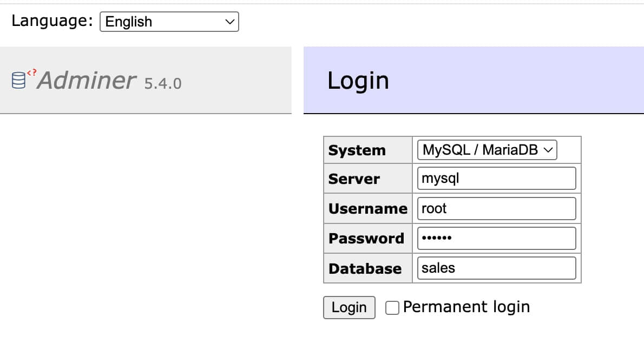Click the 'Permanent login' label text
Image resolution: width=644 pixels, height=343 pixels.
(x=466, y=307)
